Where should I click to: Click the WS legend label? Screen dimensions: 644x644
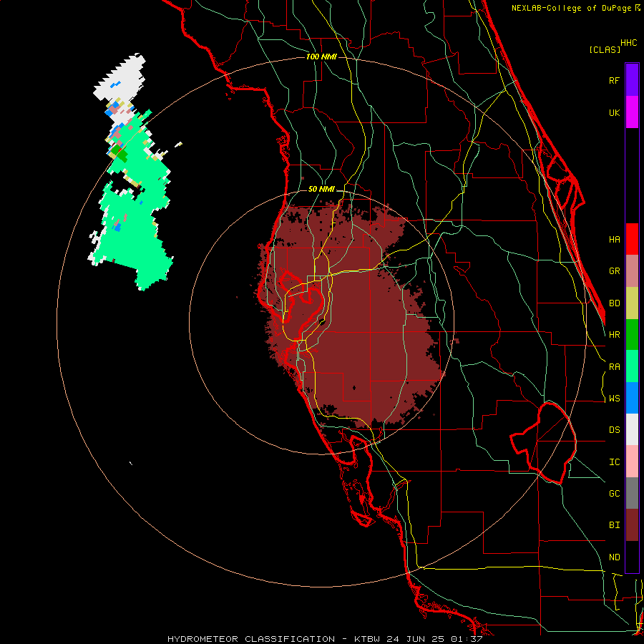pos(615,399)
